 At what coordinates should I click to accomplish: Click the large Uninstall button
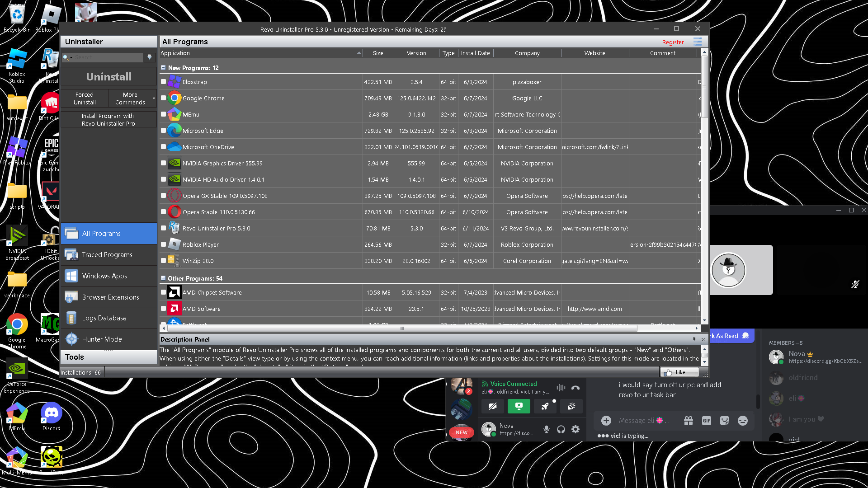click(x=108, y=76)
